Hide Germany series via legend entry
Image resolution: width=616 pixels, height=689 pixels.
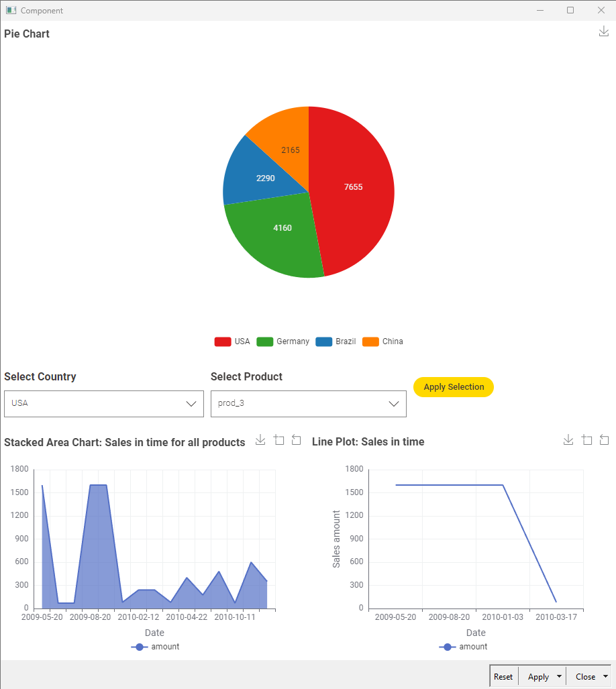click(x=283, y=341)
